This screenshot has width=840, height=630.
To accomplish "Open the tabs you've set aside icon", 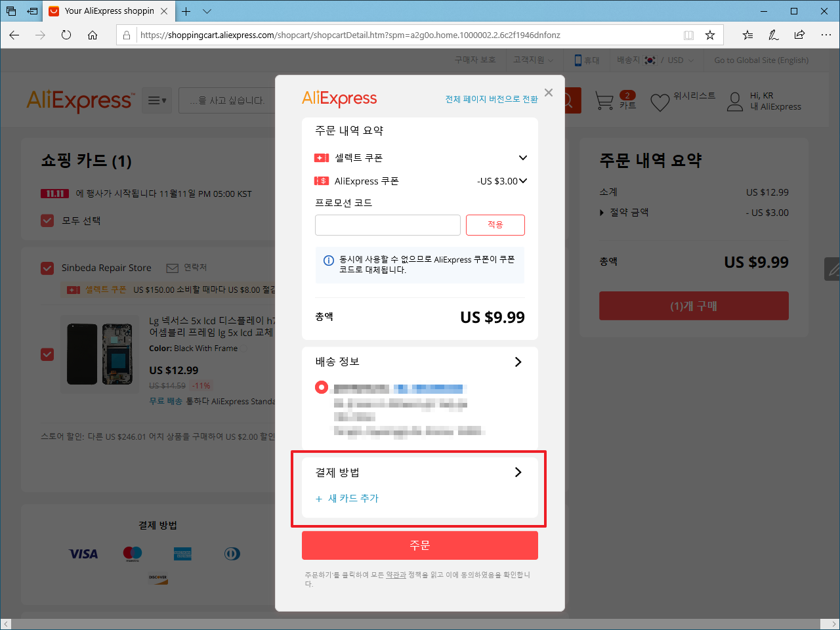I will tap(11, 11).
